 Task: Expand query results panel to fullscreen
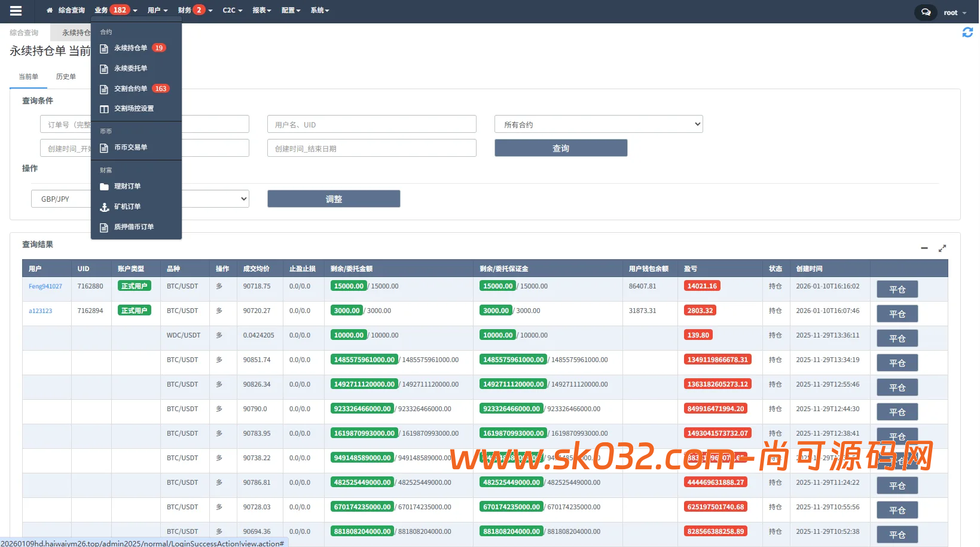point(942,248)
